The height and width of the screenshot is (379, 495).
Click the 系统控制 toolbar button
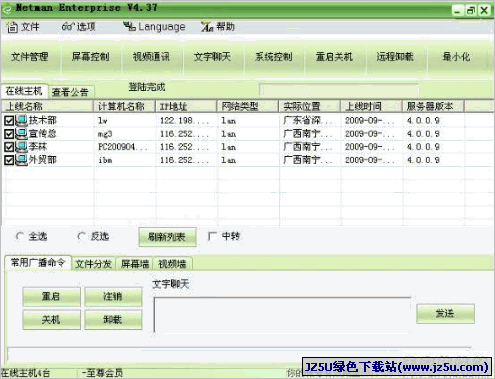click(274, 57)
